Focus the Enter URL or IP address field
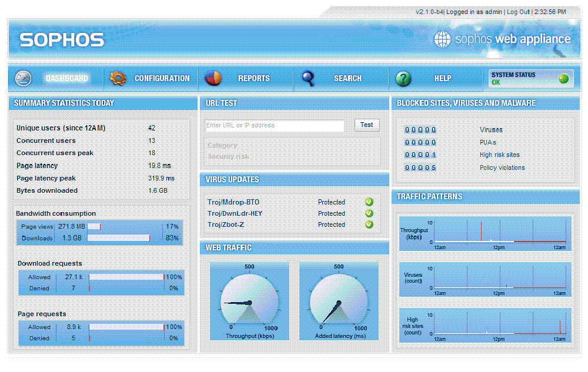This screenshot has width=588, height=372. 275,126
